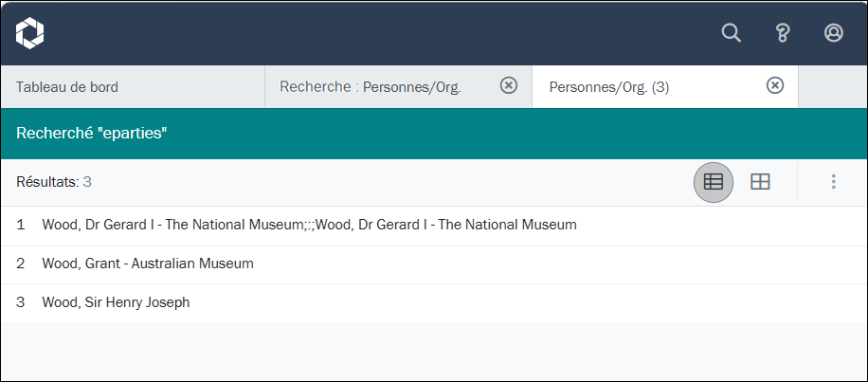Open the help question mark icon
This screenshot has height=382, width=868.
782,33
